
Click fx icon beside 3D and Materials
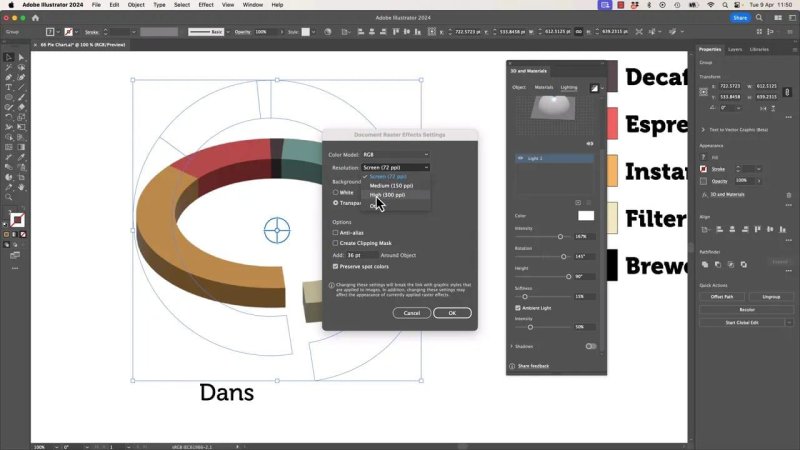[704, 195]
